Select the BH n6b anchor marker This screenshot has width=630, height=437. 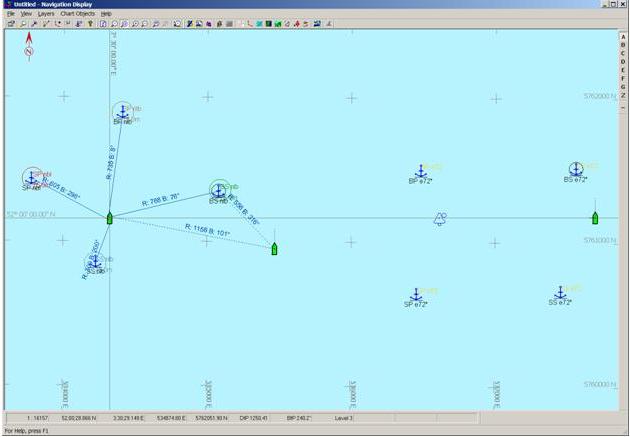(x=122, y=112)
